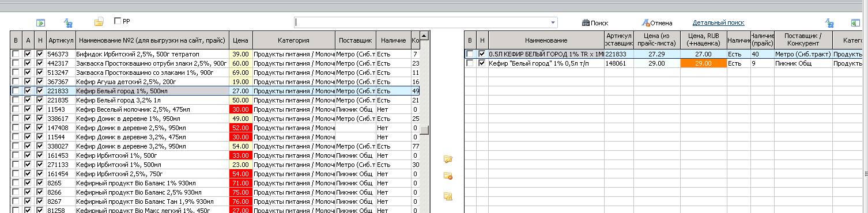The image size is (868, 213).
Task: Untick column A checkbox for Кефир Веселый молочник row
Action: point(28,109)
